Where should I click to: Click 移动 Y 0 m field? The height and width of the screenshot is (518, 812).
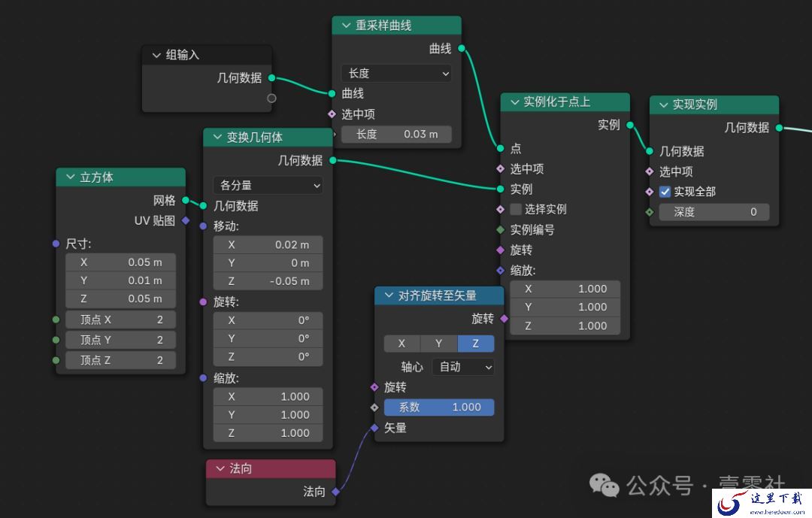point(268,263)
